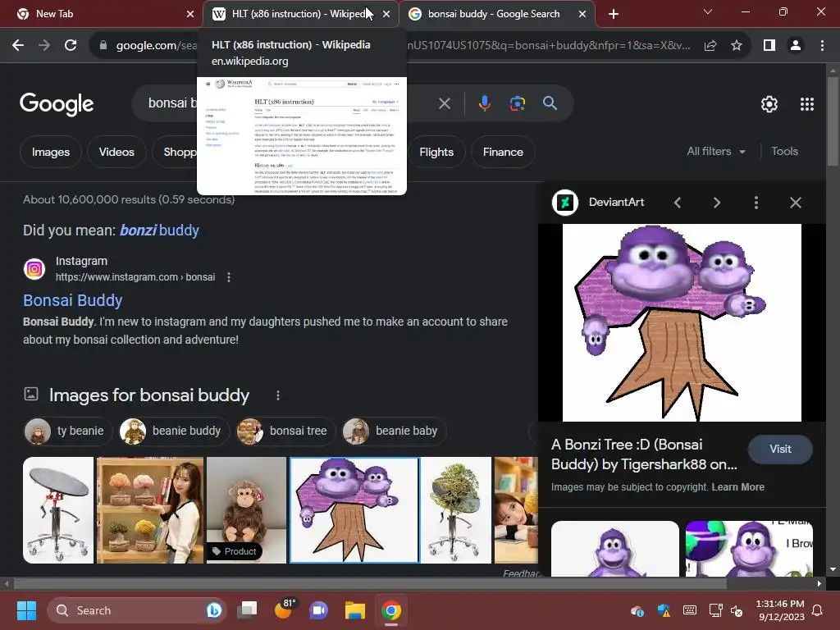Image resolution: width=840 pixels, height=630 pixels.
Task: Close the bonsai buddy Google Search tab
Action: click(582, 14)
